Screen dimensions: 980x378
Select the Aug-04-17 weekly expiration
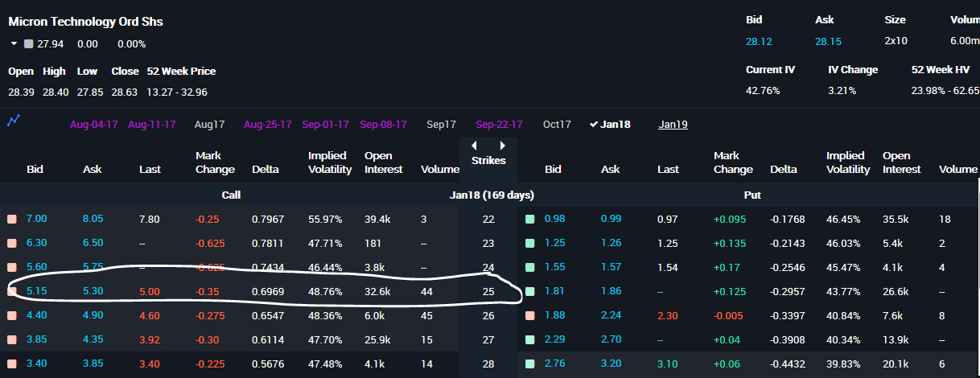click(x=94, y=125)
